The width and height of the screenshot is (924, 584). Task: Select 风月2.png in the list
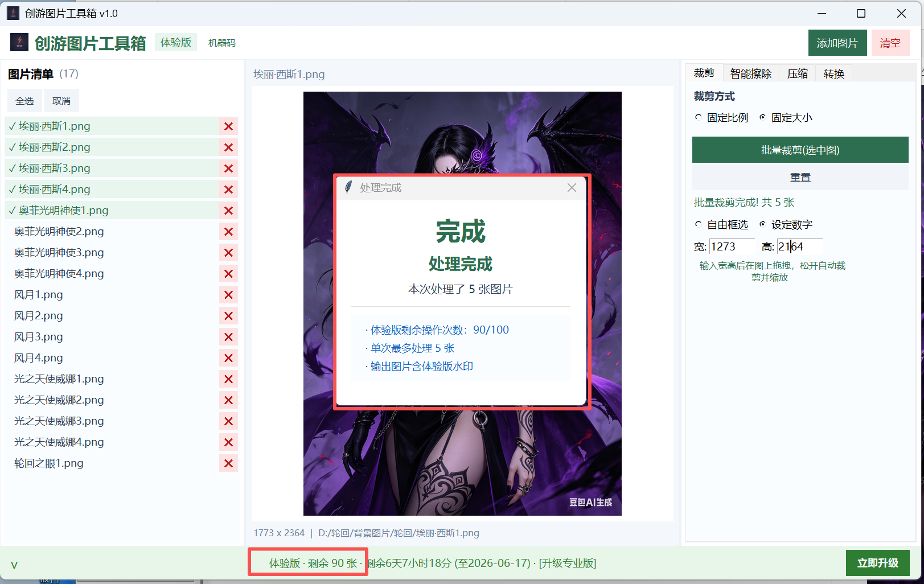point(112,316)
